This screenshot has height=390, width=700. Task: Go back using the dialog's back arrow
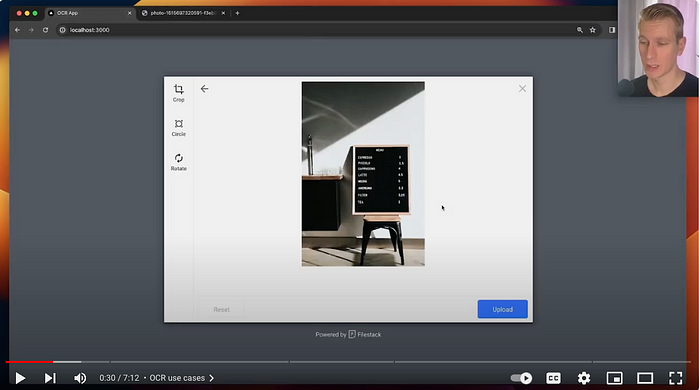204,89
